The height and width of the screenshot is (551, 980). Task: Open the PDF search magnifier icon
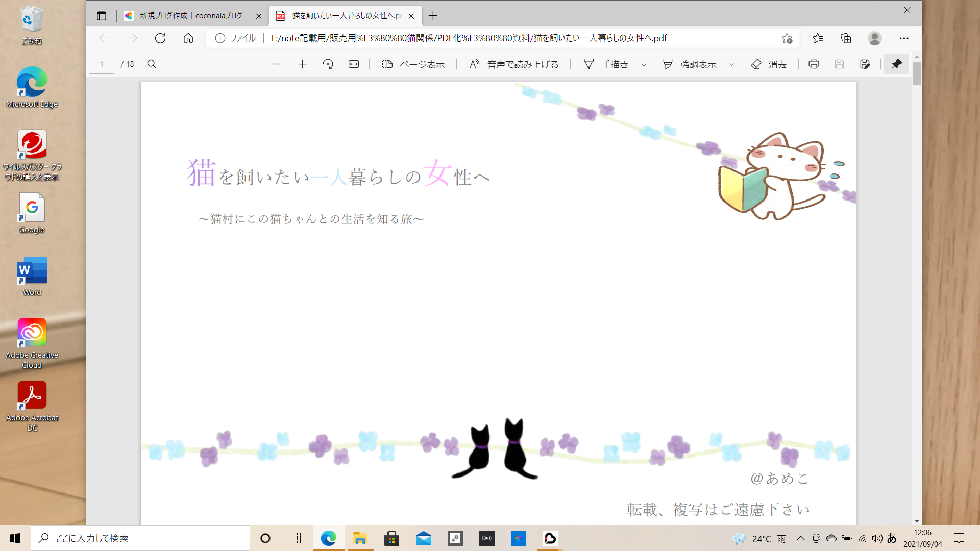[x=152, y=64]
